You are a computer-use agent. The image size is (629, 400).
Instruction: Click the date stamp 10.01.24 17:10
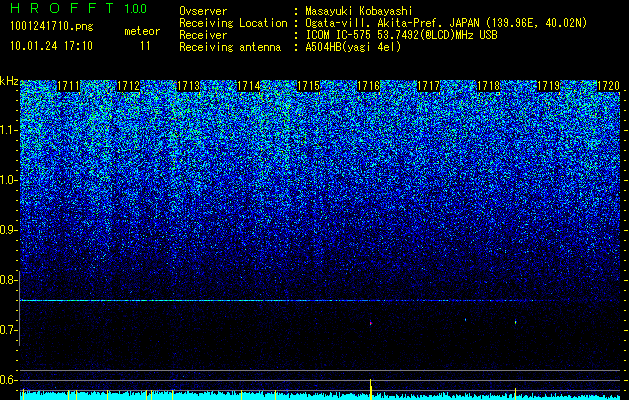click(x=51, y=46)
